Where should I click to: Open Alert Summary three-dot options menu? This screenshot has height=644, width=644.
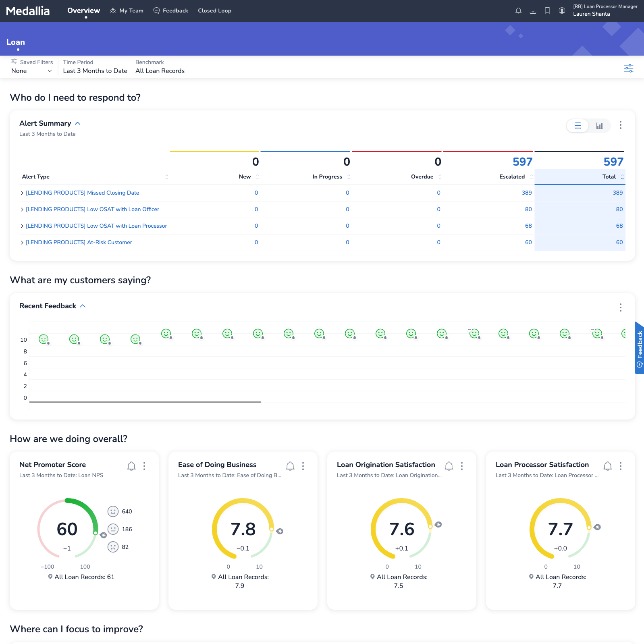(x=620, y=125)
